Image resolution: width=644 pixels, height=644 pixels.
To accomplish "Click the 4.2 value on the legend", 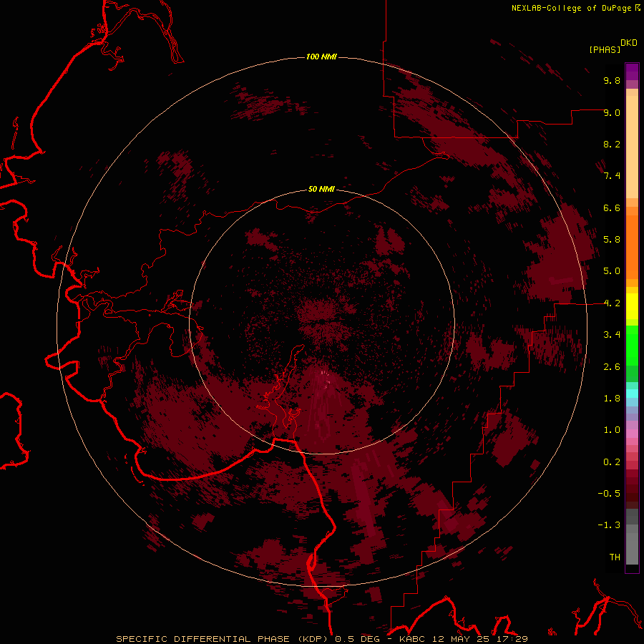I will (612, 303).
